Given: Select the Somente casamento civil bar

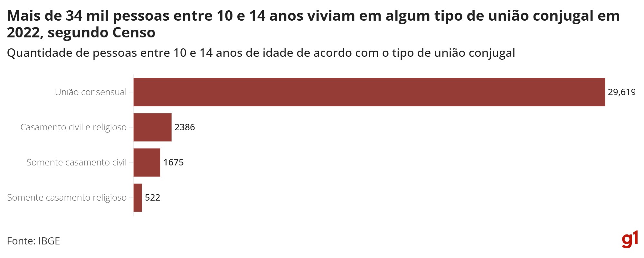Looking at the screenshot, I should point(147,163).
